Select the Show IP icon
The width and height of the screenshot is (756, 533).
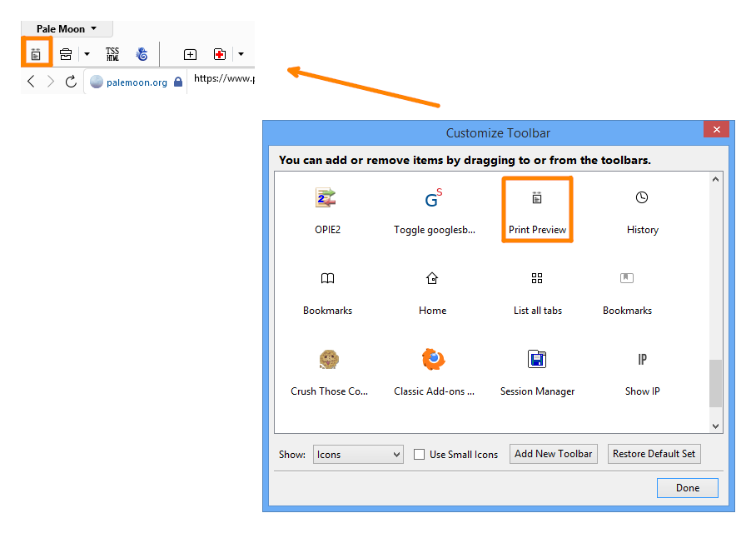click(x=642, y=359)
